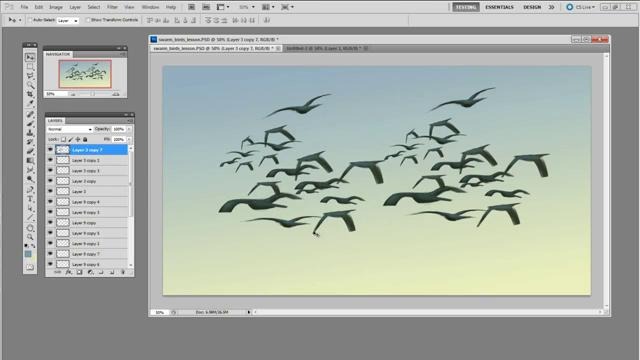
Task: Open the View Extras dropdown
Action: pos(223,7)
